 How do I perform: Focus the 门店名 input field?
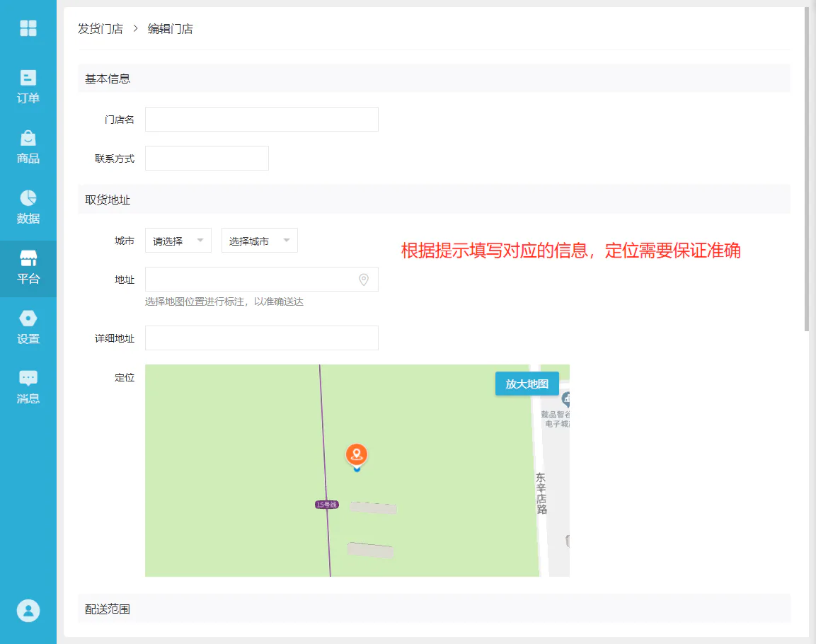[x=262, y=119]
